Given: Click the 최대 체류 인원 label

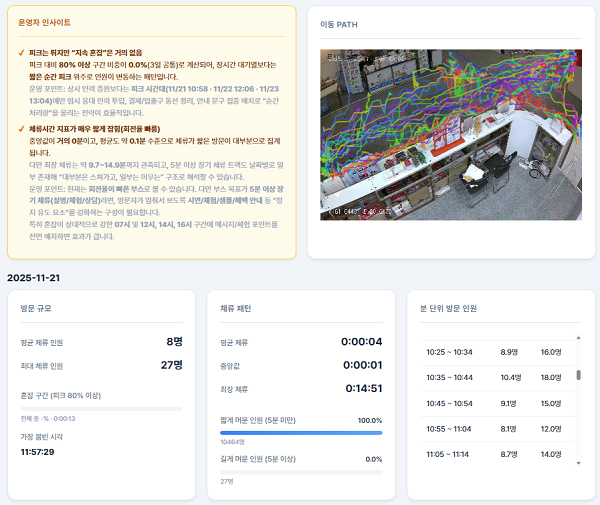Looking at the screenshot, I should tap(42, 366).
